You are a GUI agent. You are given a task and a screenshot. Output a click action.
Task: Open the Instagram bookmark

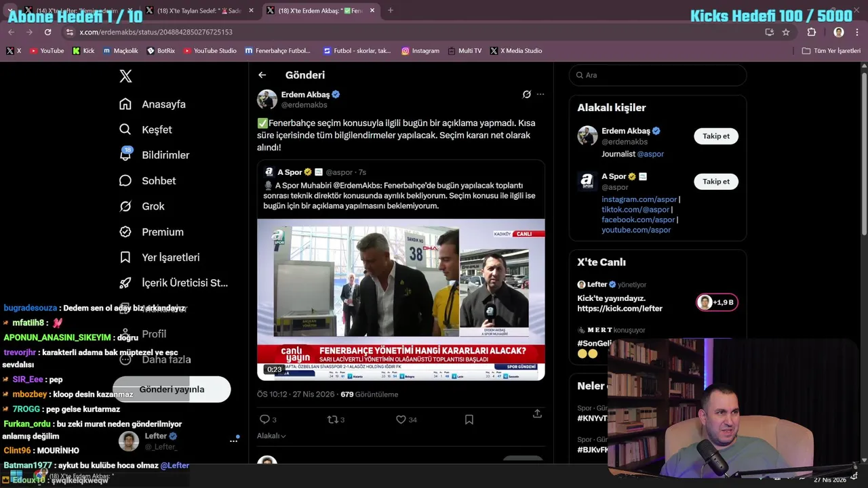tap(420, 51)
